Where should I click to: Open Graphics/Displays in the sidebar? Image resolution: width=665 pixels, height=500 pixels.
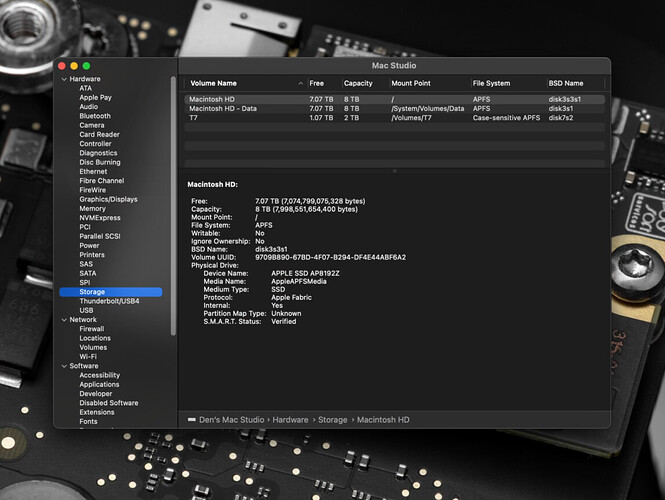coord(108,199)
